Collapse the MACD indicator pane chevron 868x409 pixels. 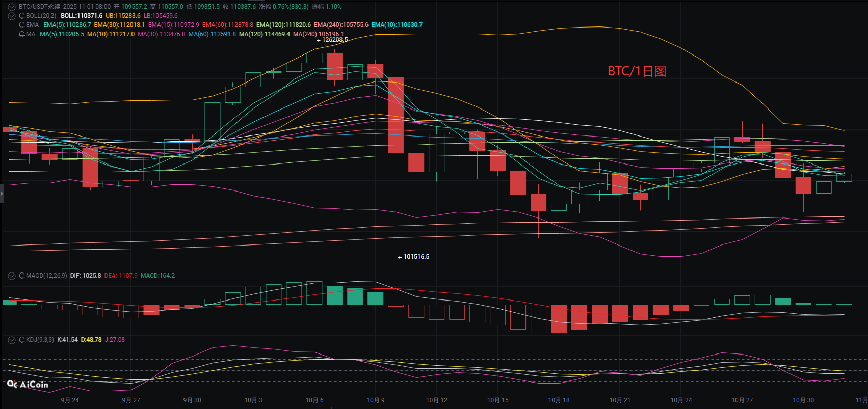[12, 276]
